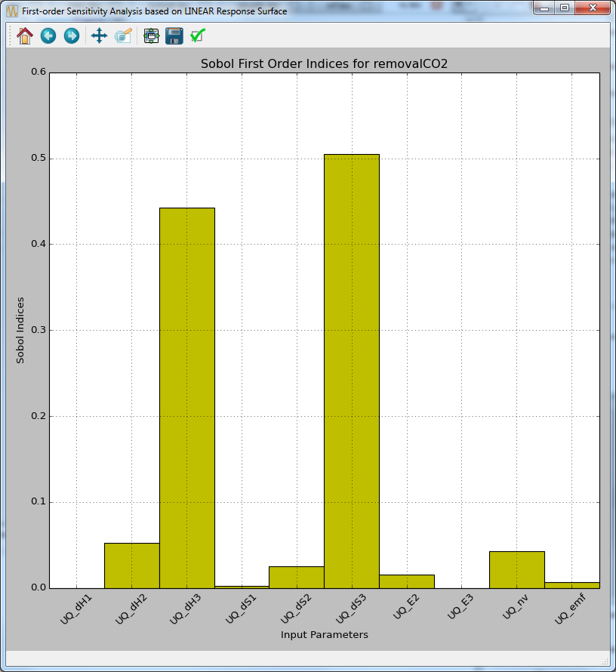Click the small UQ_dH2 bar
The width and height of the screenshot is (616, 672).
pos(131,566)
